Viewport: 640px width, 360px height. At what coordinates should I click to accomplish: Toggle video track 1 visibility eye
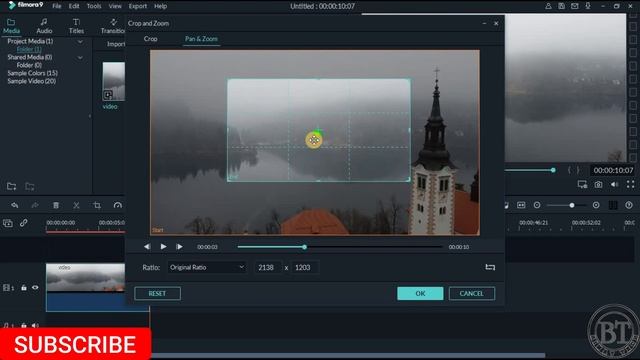pyautogui.click(x=35, y=288)
